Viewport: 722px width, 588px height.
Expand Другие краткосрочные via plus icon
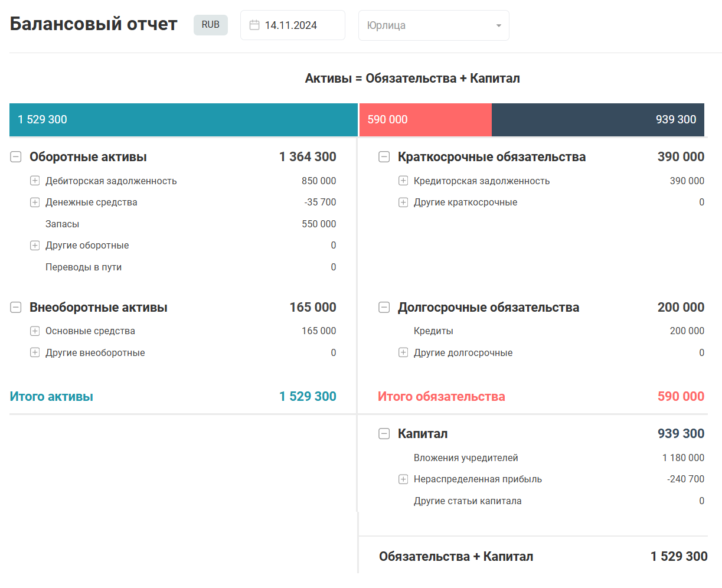(x=403, y=202)
